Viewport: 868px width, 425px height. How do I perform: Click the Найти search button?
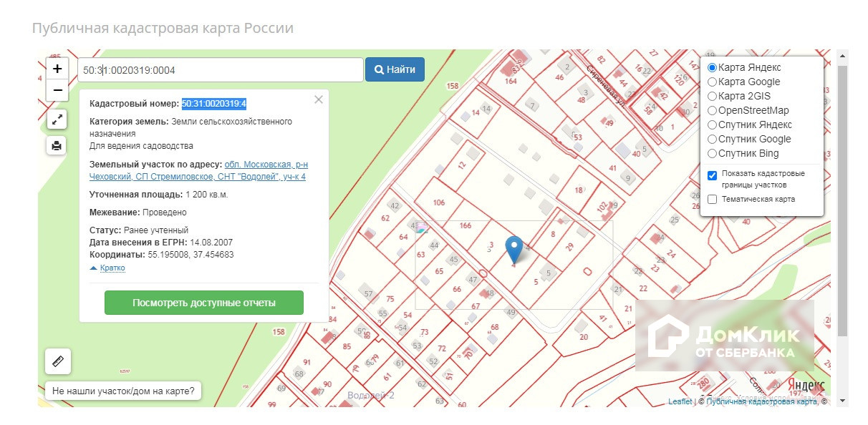tap(395, 69)
